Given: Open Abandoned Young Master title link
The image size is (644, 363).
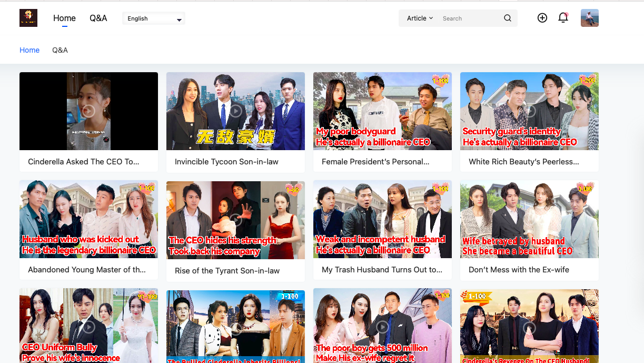Looking at the screenshot, I should (87, 270).
